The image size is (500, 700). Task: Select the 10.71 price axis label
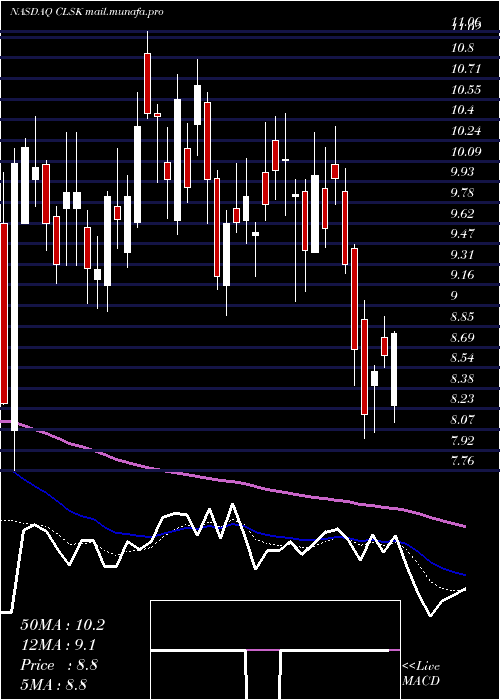466,69
